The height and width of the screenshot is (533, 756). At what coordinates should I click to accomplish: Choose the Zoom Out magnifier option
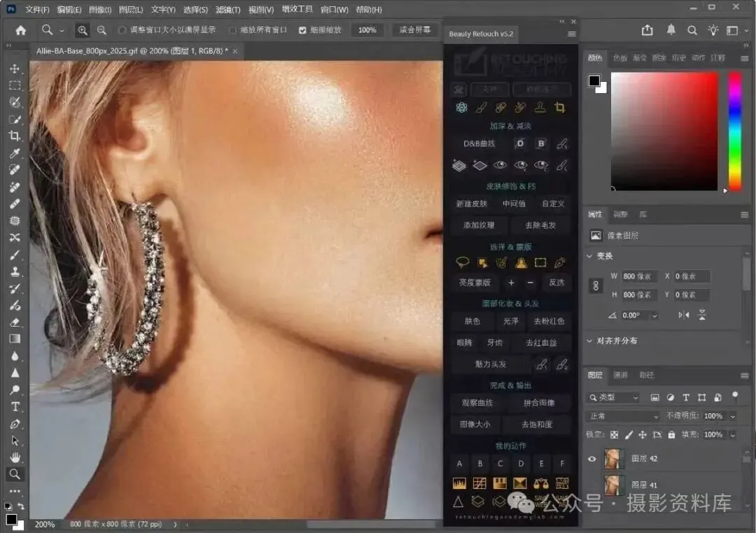pos(101,30)
